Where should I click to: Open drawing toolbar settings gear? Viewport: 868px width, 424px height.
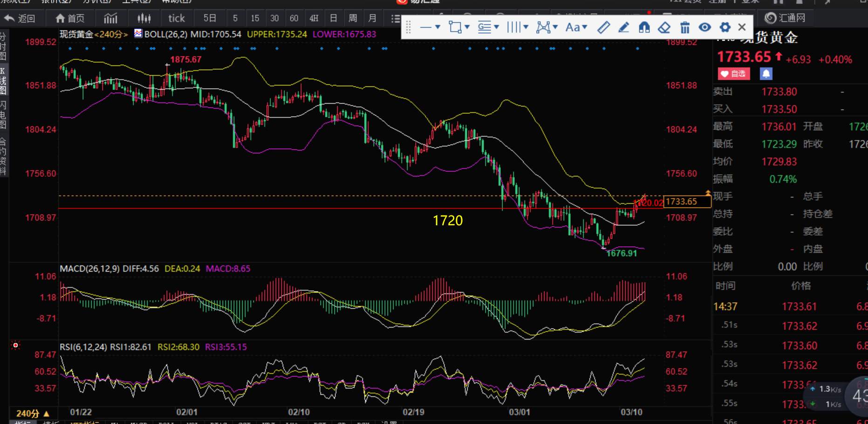coord(725,28)
